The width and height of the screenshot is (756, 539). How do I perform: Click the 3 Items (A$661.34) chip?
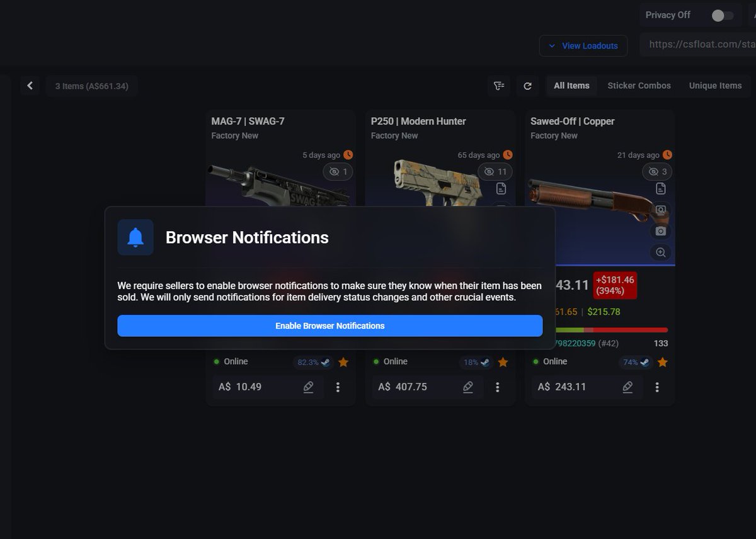(91, 86)
